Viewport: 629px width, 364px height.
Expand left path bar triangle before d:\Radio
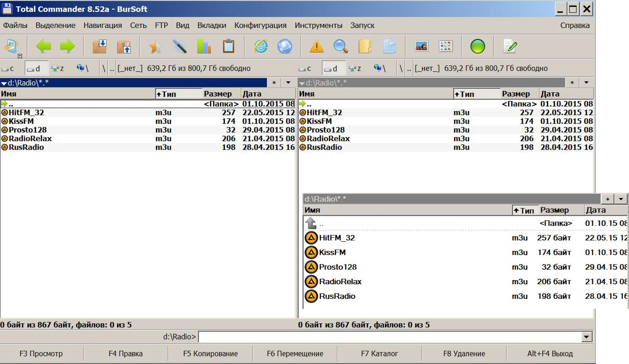tap(4, 83)
